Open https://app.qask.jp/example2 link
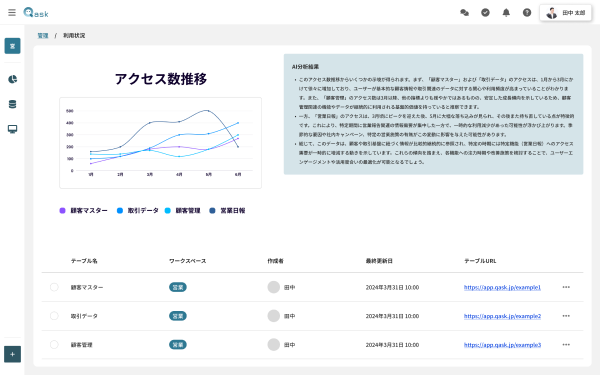The height and width of the screenshot is (375, 600). (502, 316)
